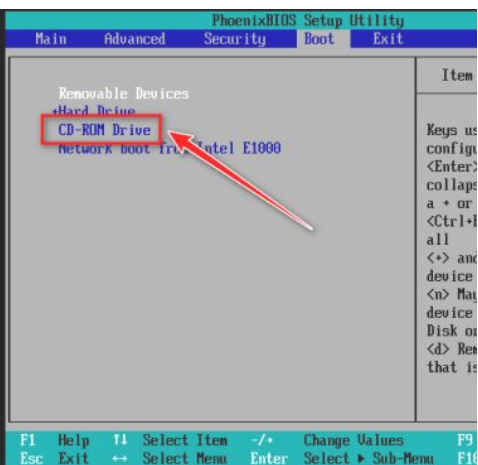Click the up-down arrows Select Item icon

click(120, 440)
